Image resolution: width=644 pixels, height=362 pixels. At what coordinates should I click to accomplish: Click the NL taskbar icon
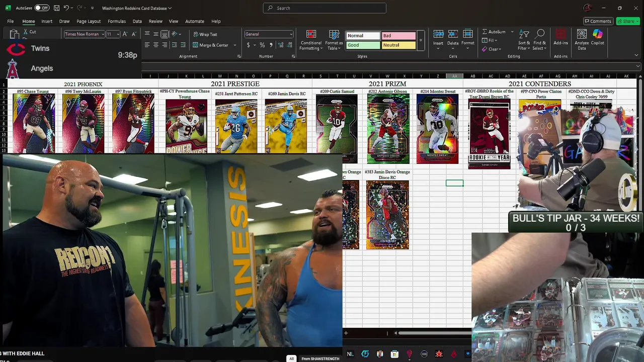[350, 354]
